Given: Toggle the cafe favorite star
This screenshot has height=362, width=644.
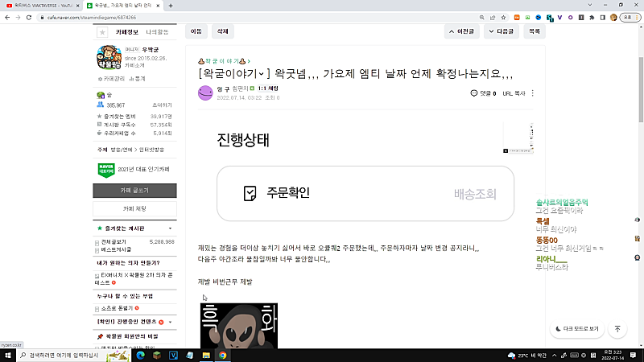Looking at the screenshot, I should click(x=102, y=32).
